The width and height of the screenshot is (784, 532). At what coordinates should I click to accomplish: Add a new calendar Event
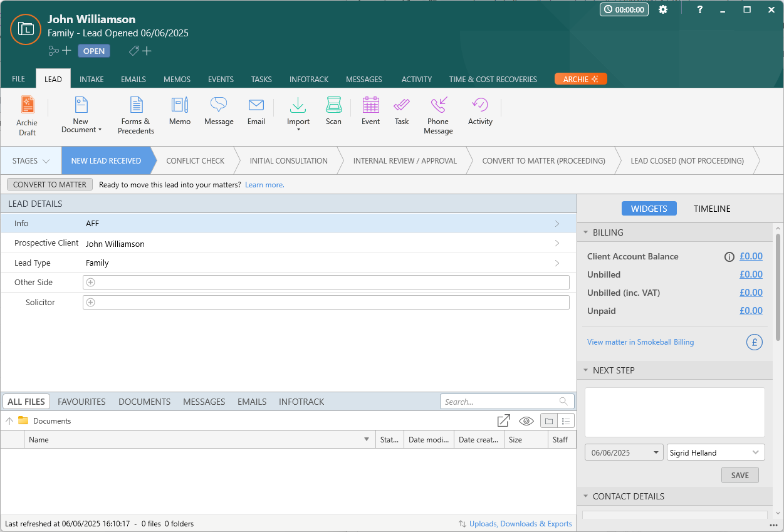click(370, 112)
